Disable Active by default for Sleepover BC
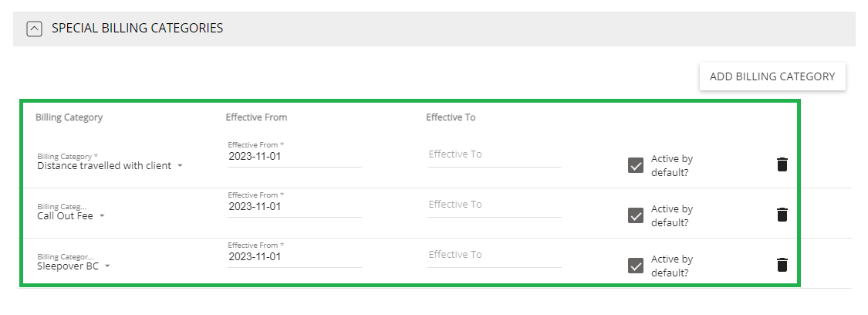 pyautogui.click(x=636, y=266)
